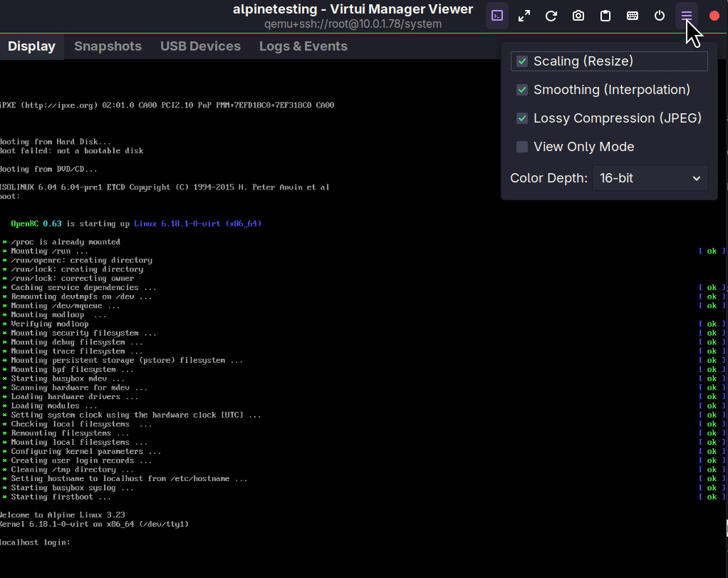The width and height of the screenshot is (728, 578).
Task: Select the Display tab
Action: 31,46
